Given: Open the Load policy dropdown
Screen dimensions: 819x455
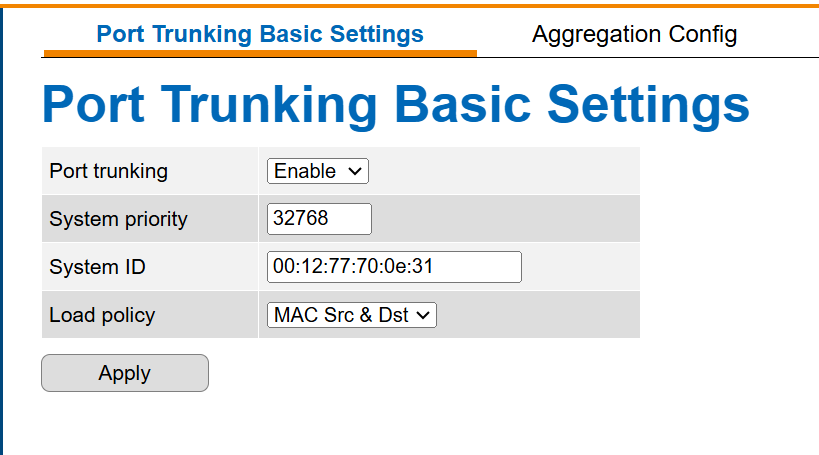Looking at the screenshot, I should click(352, 315).
